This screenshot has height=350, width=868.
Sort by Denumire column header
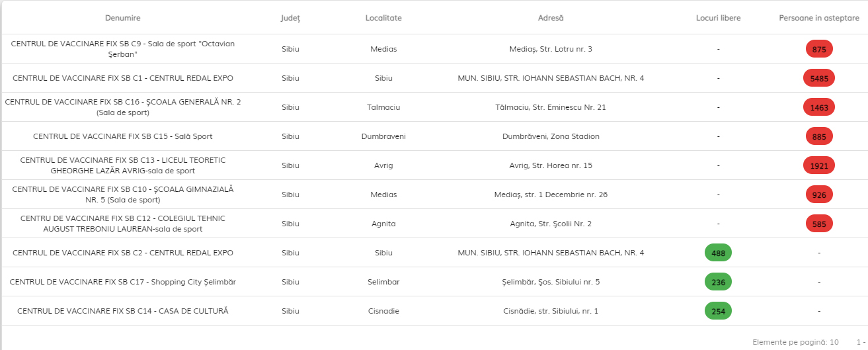click(123, 18)
